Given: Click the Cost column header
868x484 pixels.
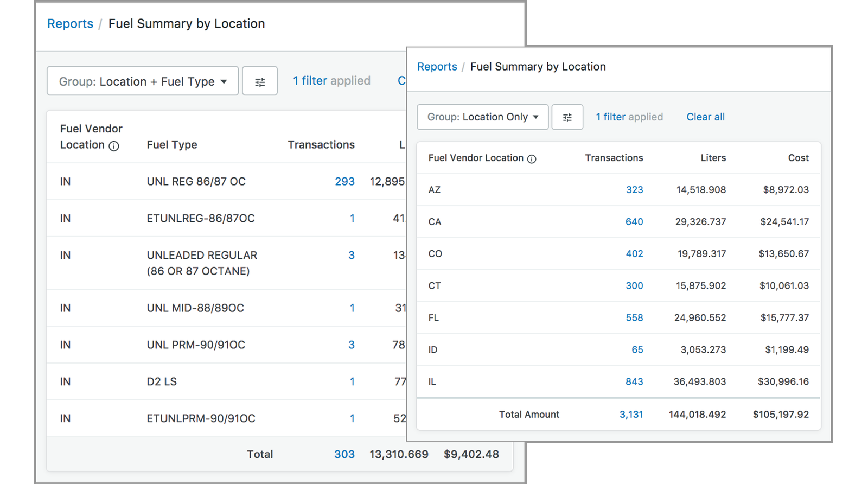Looking at the screenshot, I should (x=798, y=158).
